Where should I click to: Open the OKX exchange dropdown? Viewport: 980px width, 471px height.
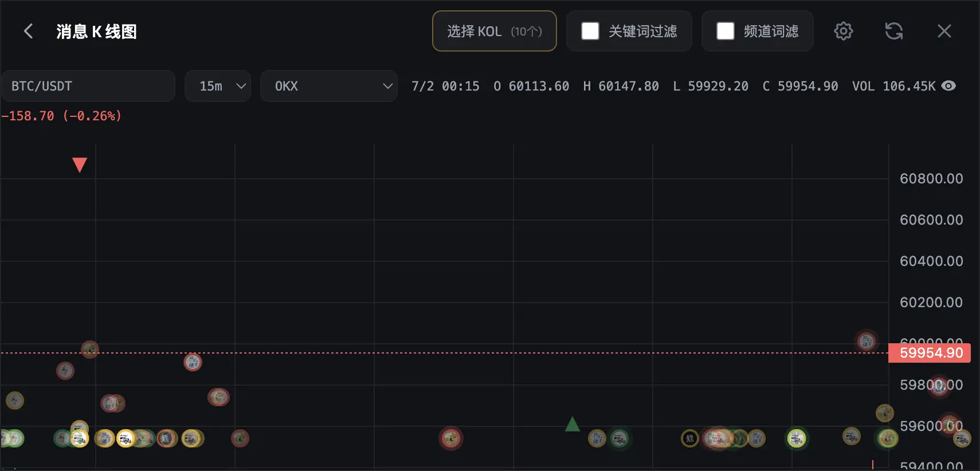329,86
